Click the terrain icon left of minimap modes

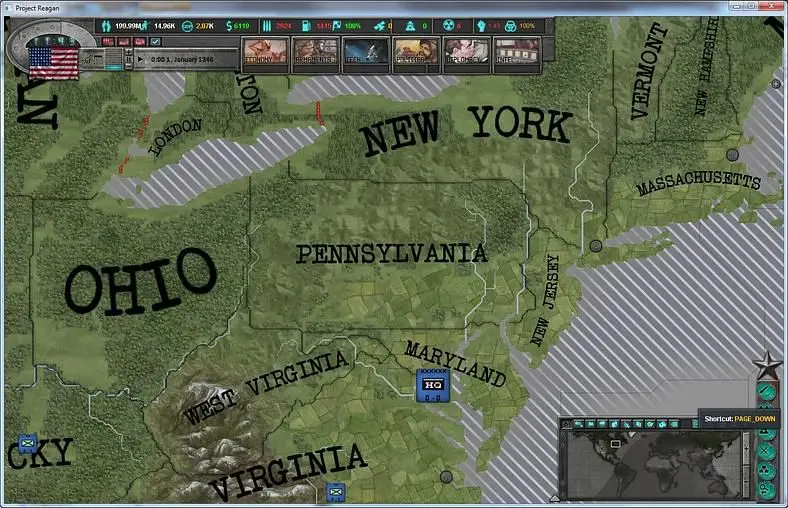(566, 425)
